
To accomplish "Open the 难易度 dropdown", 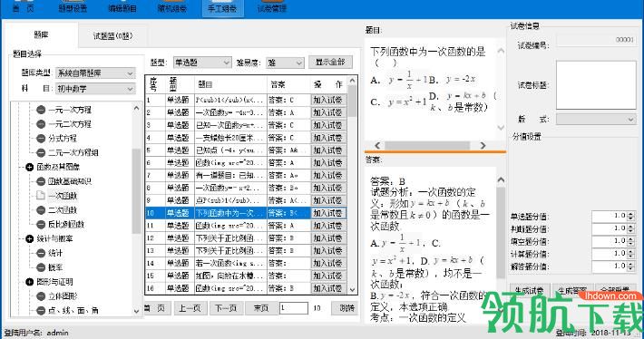I will [x=285, y=63].
